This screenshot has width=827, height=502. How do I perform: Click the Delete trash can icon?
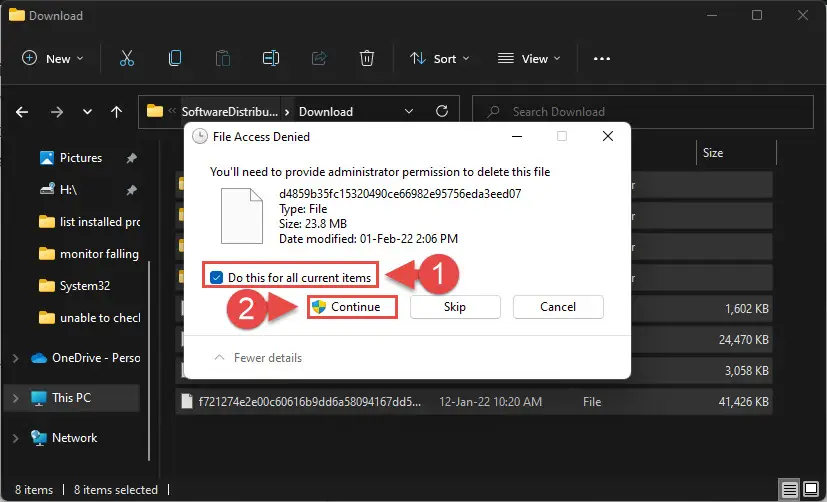367,58
